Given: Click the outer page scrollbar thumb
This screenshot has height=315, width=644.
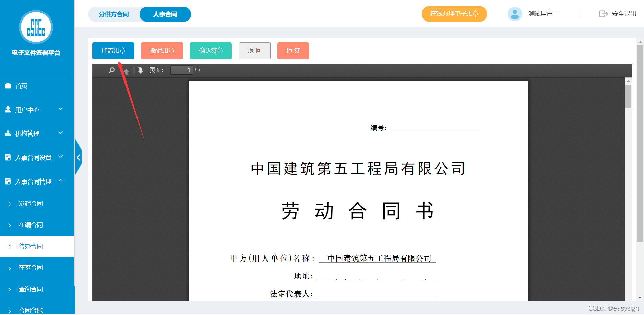Looking at the screenshot, I should click(640, 144).
